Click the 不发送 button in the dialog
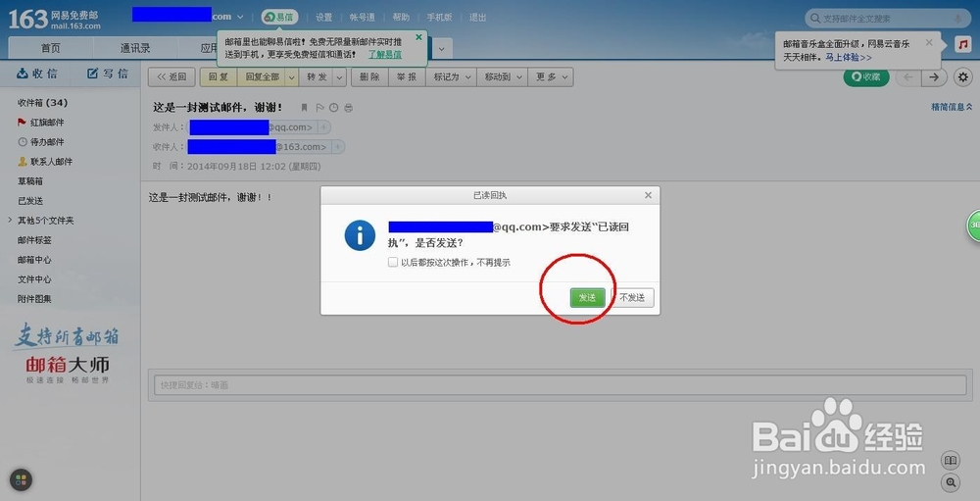 632,298
